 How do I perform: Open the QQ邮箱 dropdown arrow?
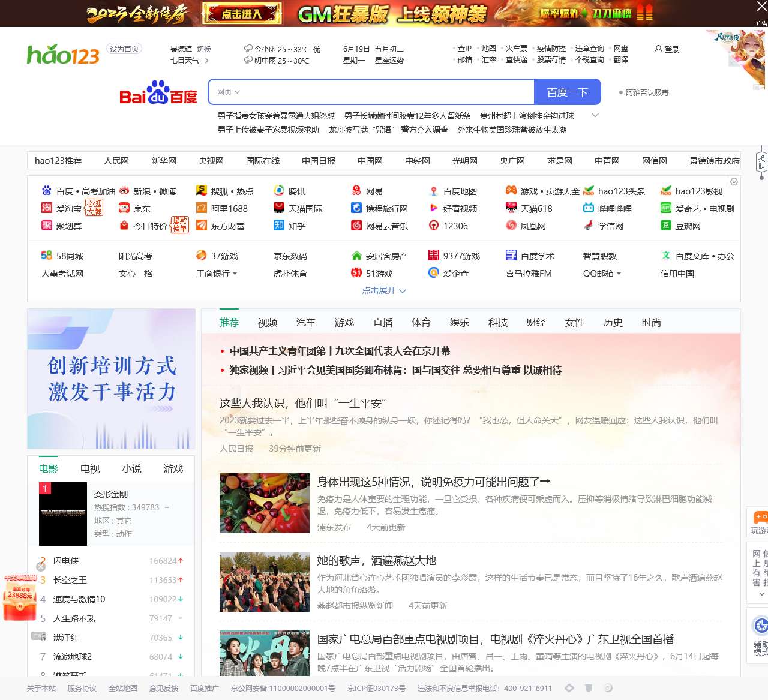click(619, 274)
